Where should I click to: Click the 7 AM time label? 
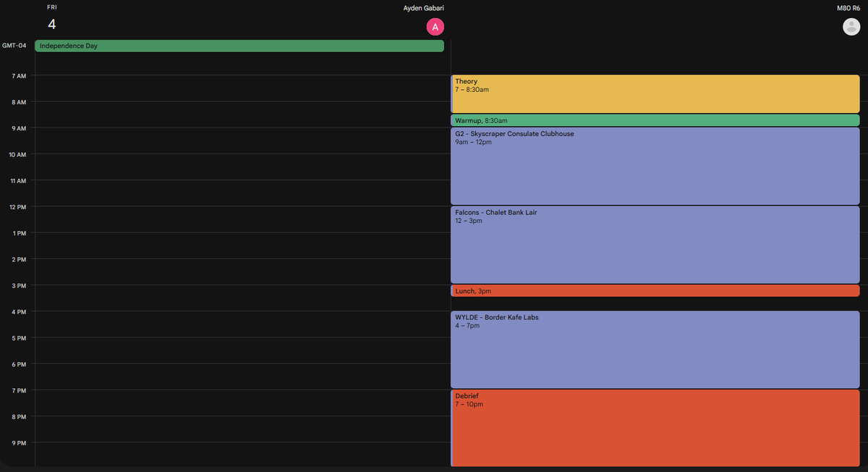[19, 76]
